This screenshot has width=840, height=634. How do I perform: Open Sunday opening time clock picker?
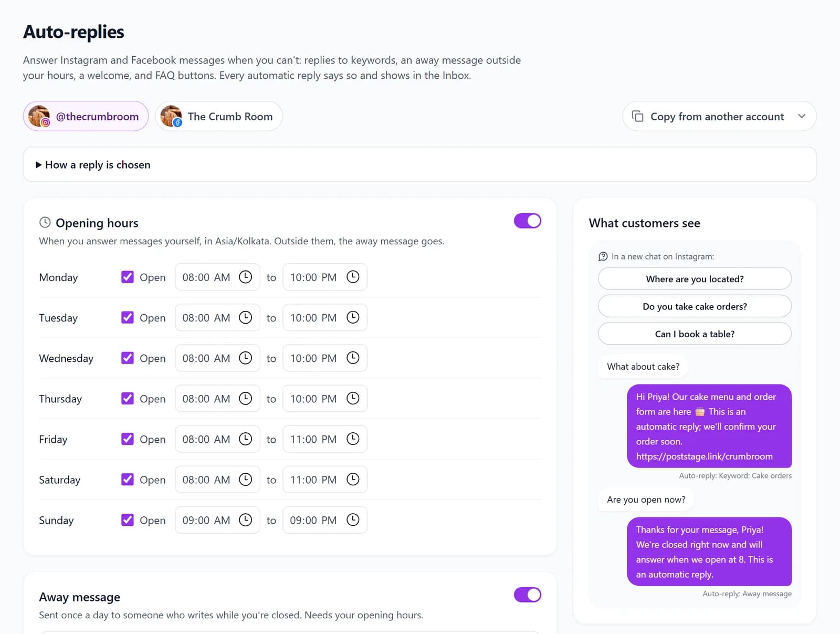(246, 519)
